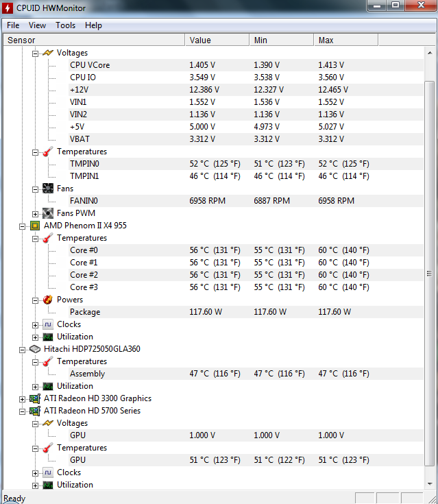Screen dimensions: 438x504
Task: Expand the ATI Radeon HD 3300 Graphics node
Action: pos(22,399)
